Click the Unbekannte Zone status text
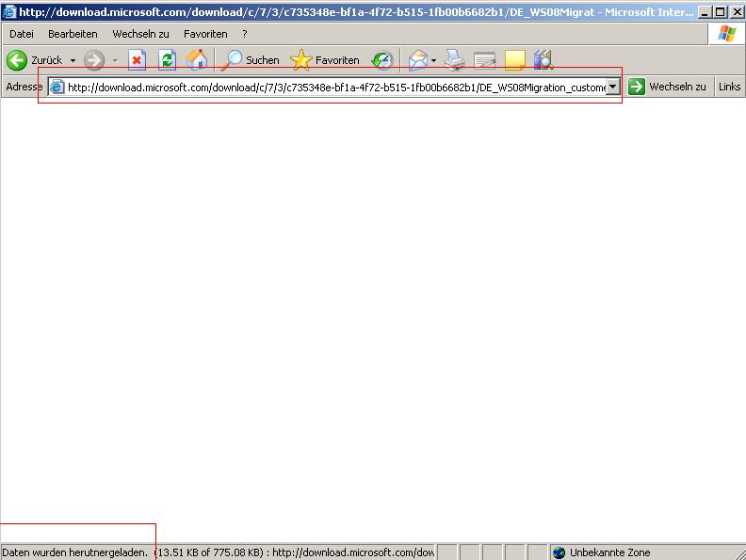The width and height of the screenshot is (746, 560). click(610, 552)
